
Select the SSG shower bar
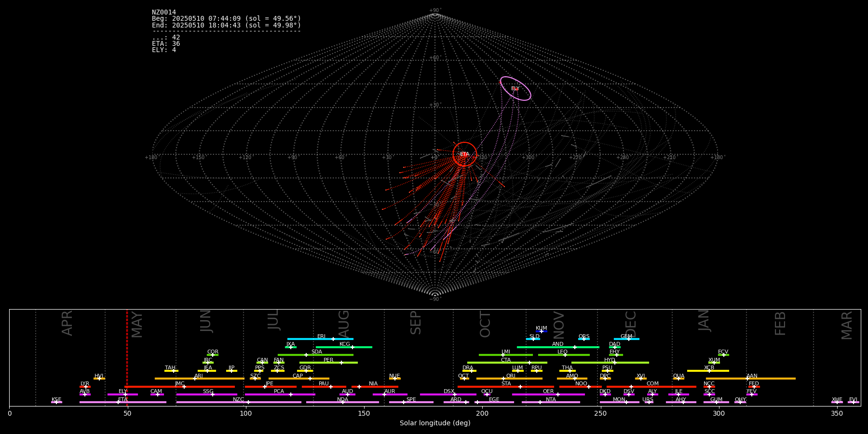[207, 394]
